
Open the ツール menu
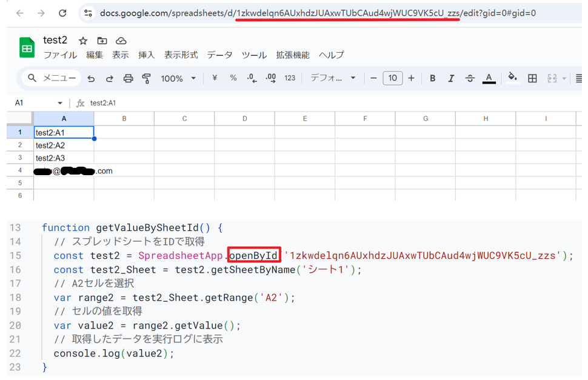(254, 55)
